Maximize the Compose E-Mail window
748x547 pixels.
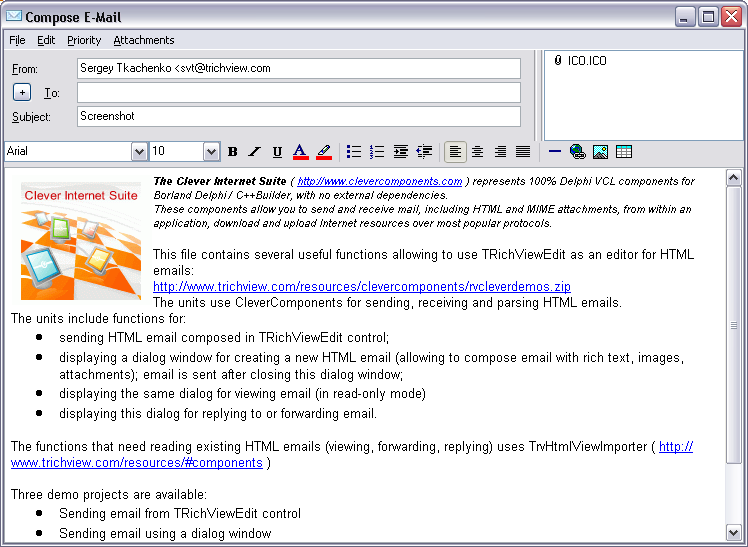[x=708, y=17]
